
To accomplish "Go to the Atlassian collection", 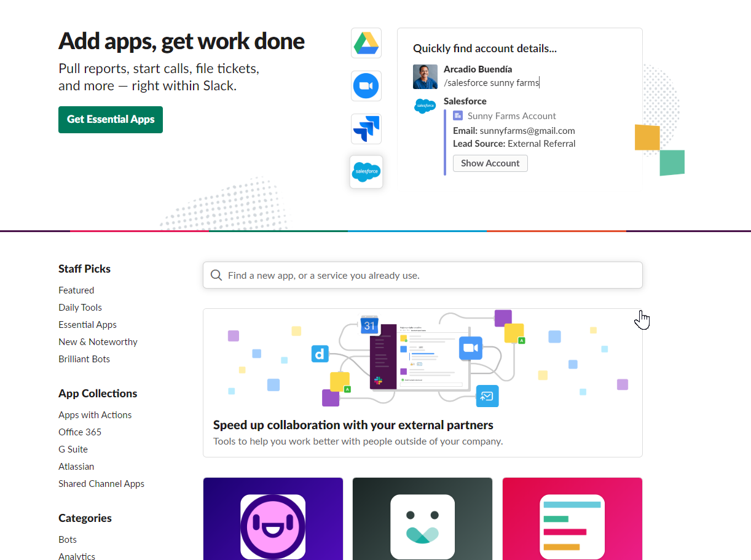I will point(76,467).
